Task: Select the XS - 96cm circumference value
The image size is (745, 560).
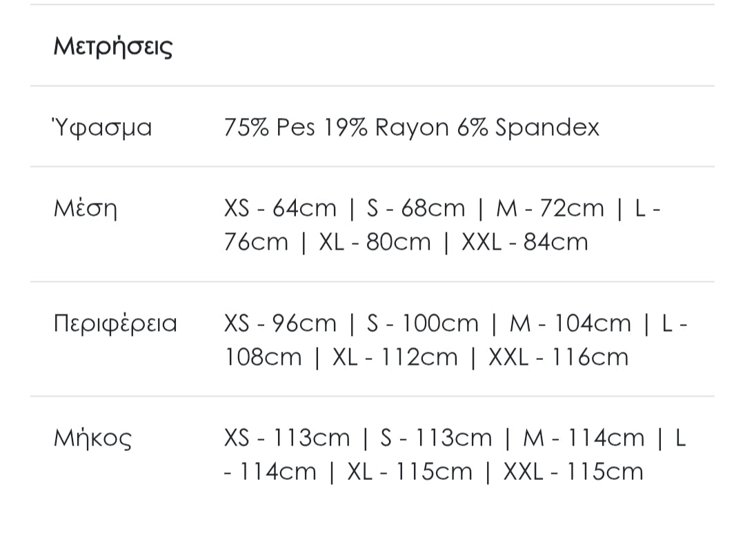Action: (280, 323)
